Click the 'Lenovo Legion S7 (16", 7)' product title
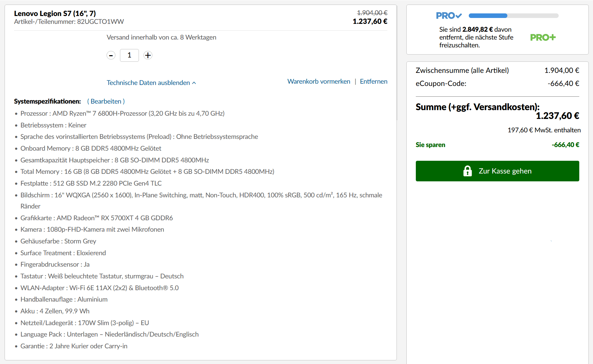The width and height of the screenshot is (593, 364). click(x=55, y=13)
